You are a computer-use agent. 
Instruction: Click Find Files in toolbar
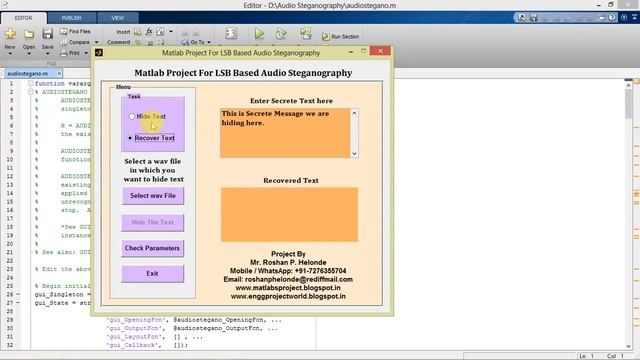(x=76, y=31)
